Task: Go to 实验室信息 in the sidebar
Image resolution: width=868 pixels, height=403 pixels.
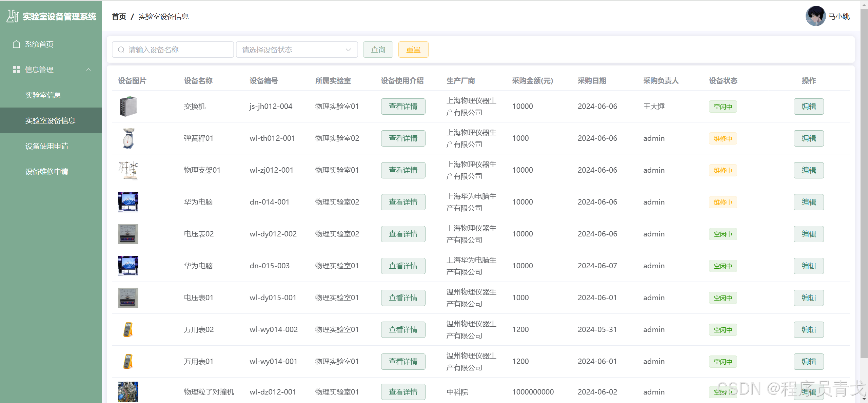Action: point(43,95)
